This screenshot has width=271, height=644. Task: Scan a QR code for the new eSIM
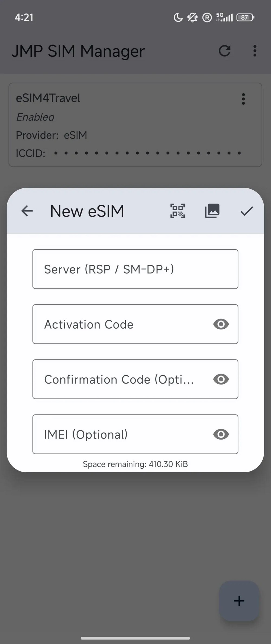178,211
